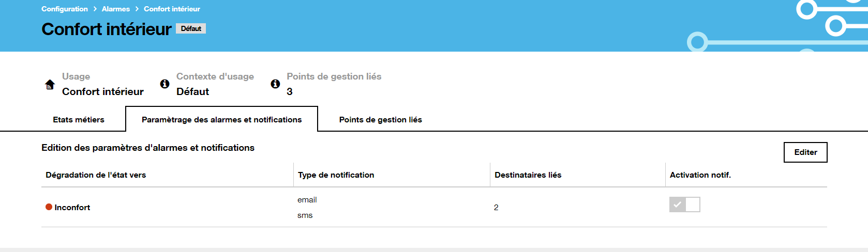Click the Activation notif. column header
The height and width of the screenshot is (252, 868).
point(700,175)
